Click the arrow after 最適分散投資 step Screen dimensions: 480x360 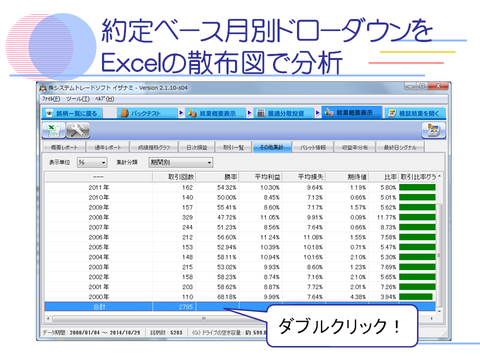[x=318, y=113]
